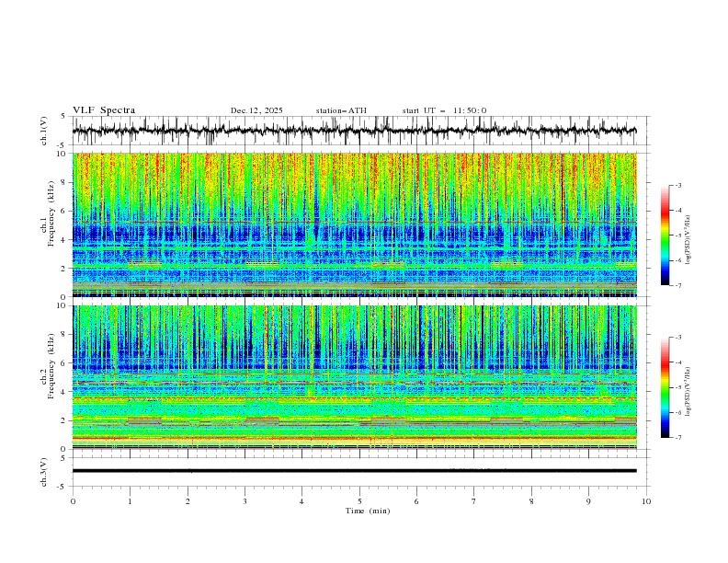
Task: Click the '7' time axis tick label
Action: tap(474, 501)
